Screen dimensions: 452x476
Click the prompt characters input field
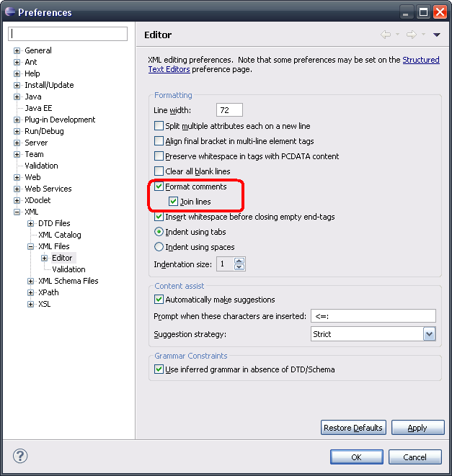pos(373,316)
